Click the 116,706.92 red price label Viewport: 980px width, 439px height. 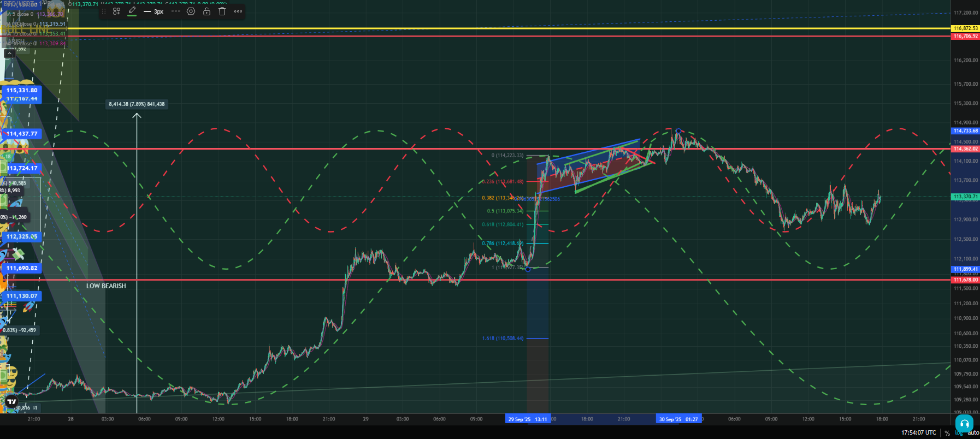[x=965, y=36]
